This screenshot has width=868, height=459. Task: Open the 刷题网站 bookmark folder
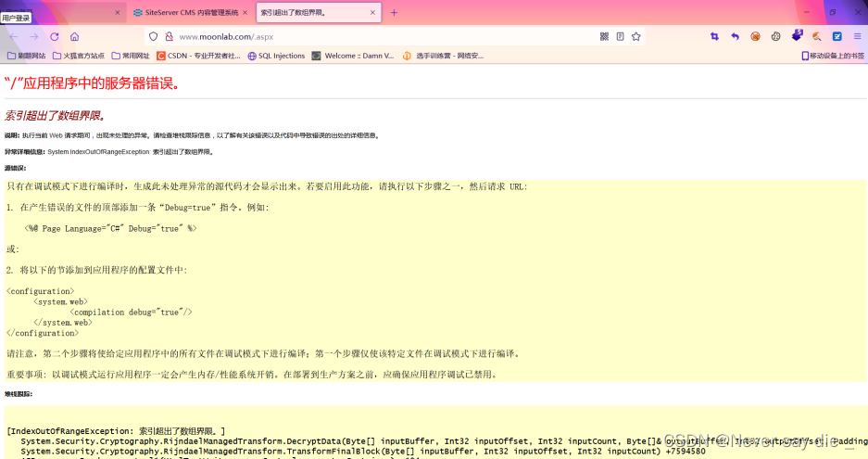[x=27, y=56]
